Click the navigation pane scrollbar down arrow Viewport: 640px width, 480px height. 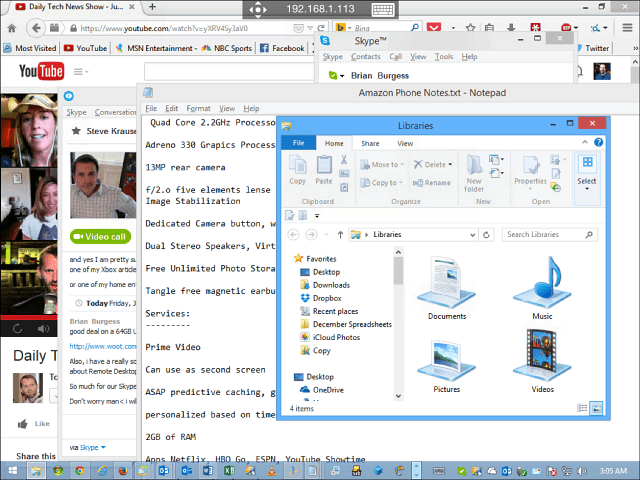[x=398, y=396]
